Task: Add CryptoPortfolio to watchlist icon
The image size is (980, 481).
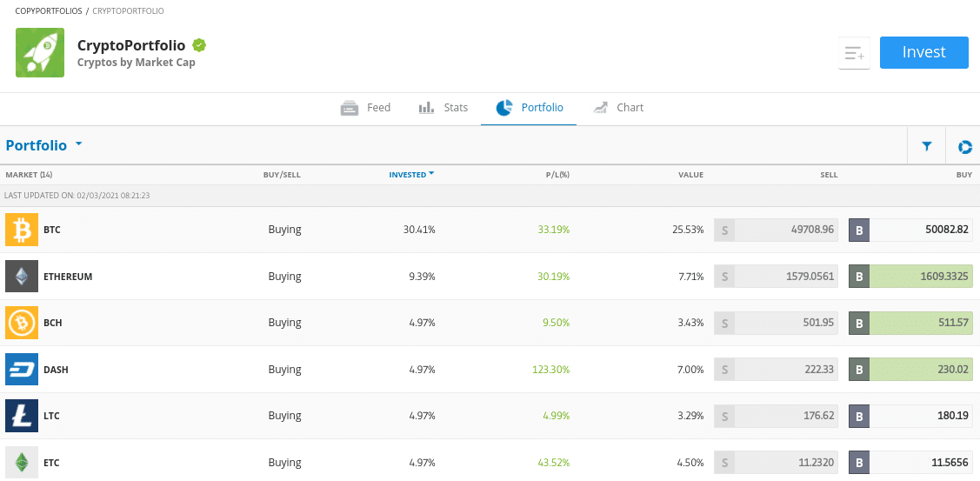Action: pos(854,53)
